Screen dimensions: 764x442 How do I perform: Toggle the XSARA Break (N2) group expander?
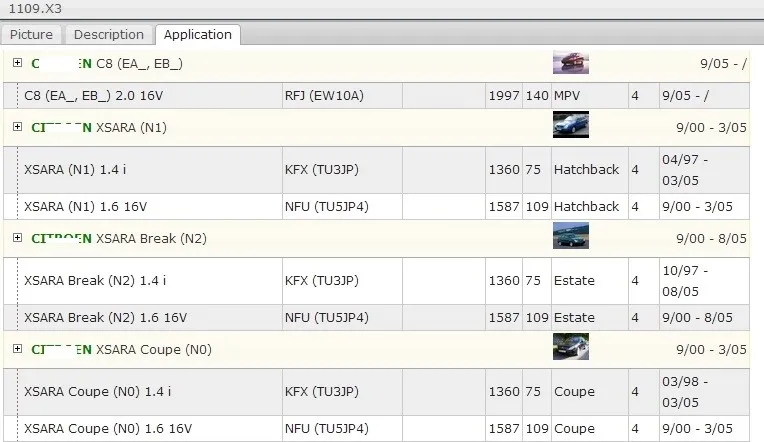[x=18, y=238]
